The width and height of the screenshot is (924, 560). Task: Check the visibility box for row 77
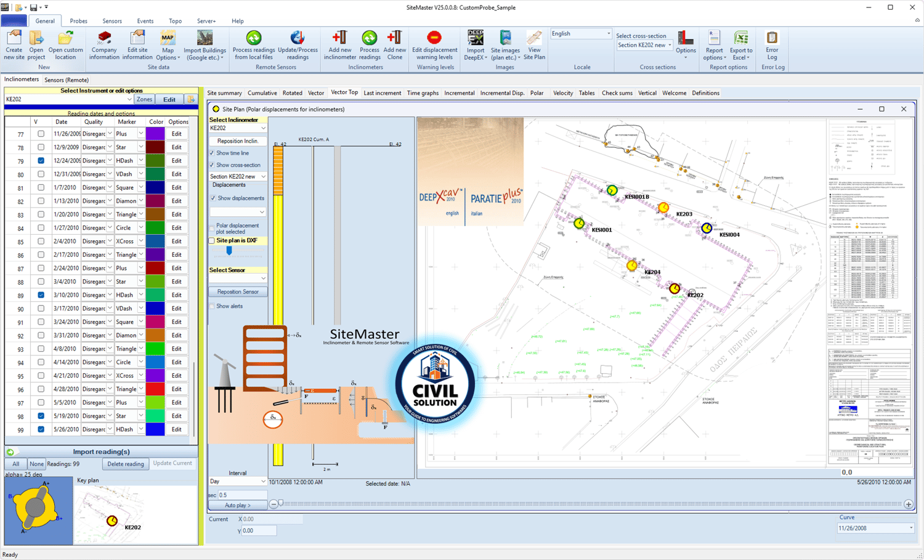(41, 134)
